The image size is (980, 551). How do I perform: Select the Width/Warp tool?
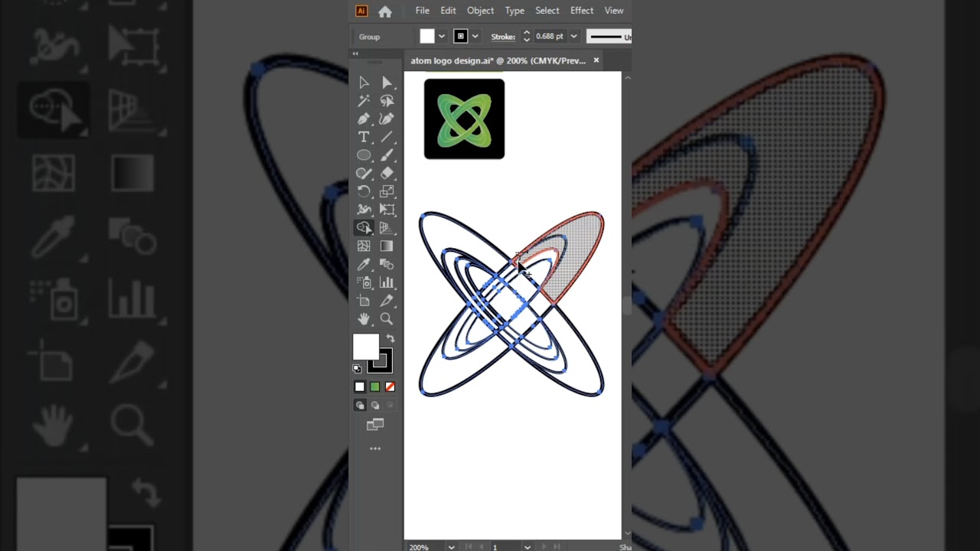click(364, 210)
